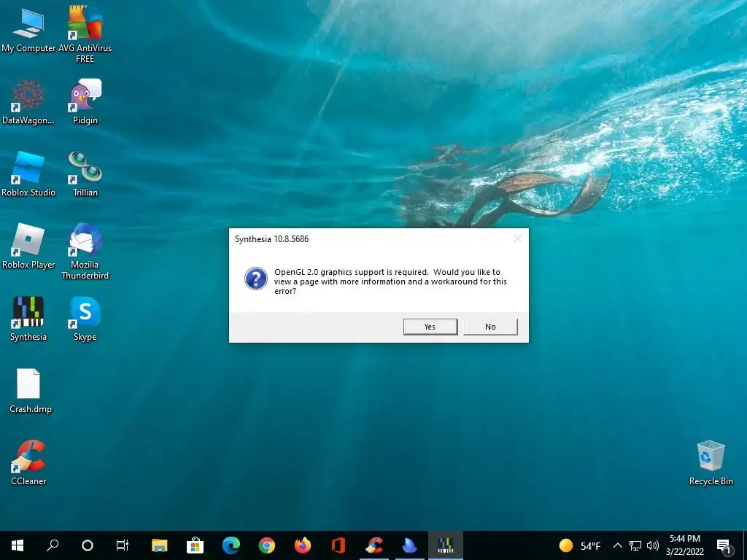The height and width of the screenshot is (560, 747).
Task: Select the Synthesia desktop shortcut
Action: tap(28, 318)
